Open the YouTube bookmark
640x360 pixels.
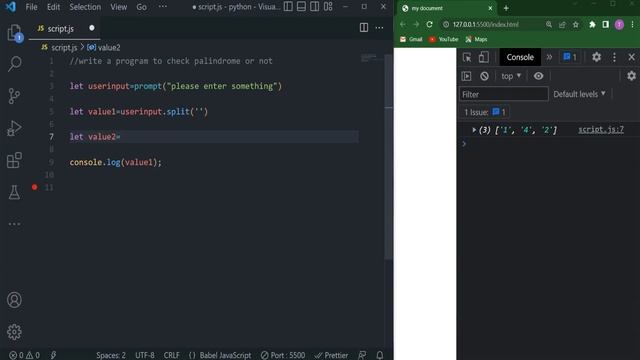(x=443, y=39)
